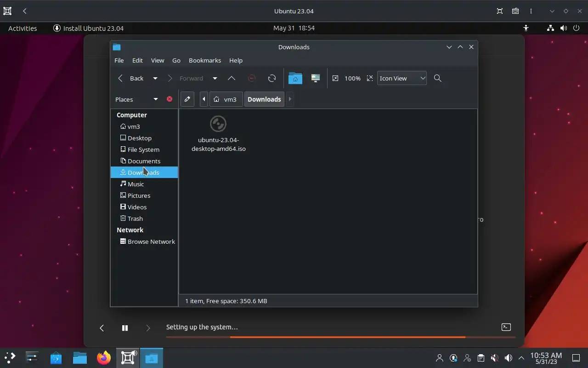Click the guest power icon
The image size is (588, 368).
[x=577, y=28]
